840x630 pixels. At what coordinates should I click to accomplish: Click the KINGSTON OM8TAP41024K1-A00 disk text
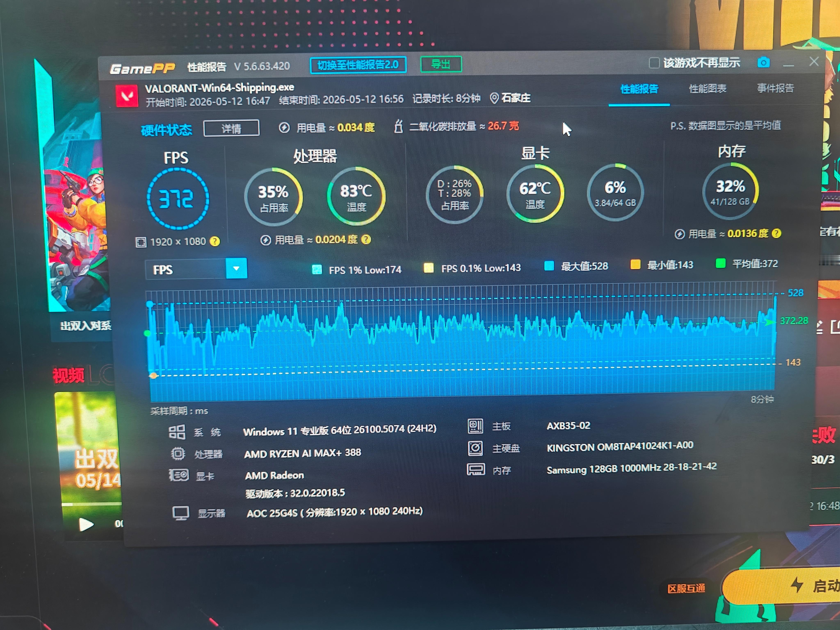coord(620,446)
